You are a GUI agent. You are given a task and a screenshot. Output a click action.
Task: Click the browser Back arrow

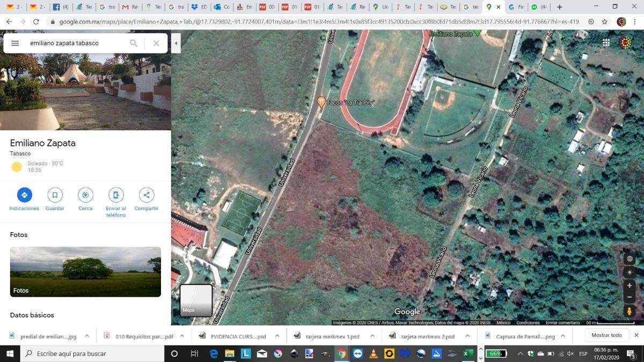tap(9, 22)
